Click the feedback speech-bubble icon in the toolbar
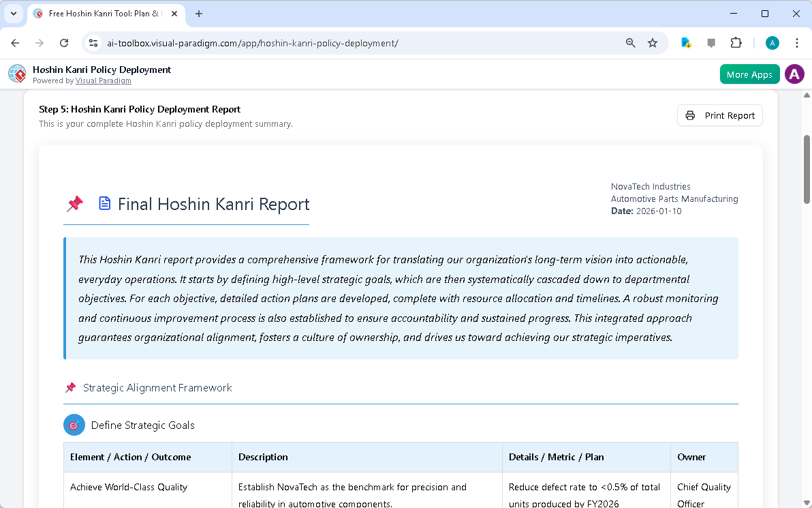This screenshot has width=812, height=508. pos(711,42)
